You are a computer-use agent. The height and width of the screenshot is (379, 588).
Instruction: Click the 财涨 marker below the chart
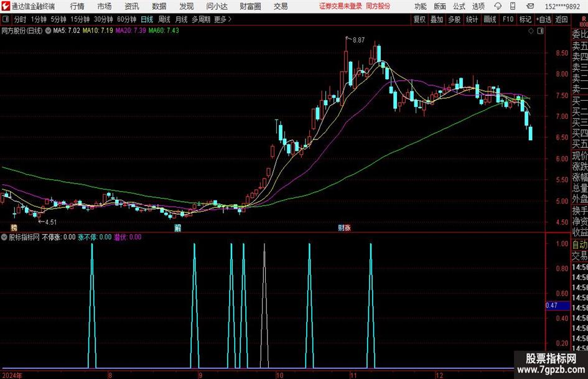344,227
